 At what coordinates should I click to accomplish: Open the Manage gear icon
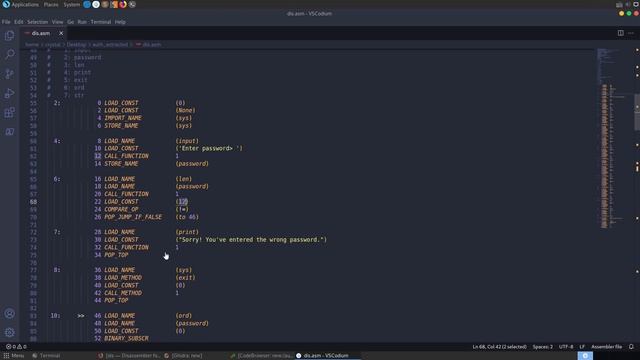click(9, 332)
